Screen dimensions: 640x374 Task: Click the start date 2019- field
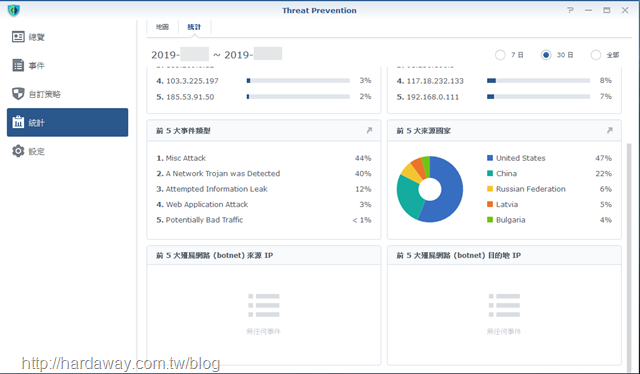click(x=180, y=54)
